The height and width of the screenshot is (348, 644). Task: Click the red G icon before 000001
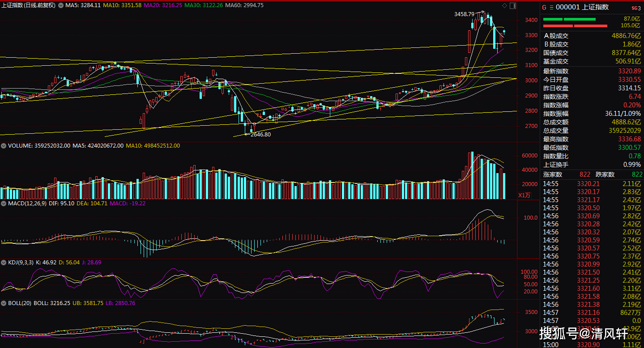click(x=544, y=7)
